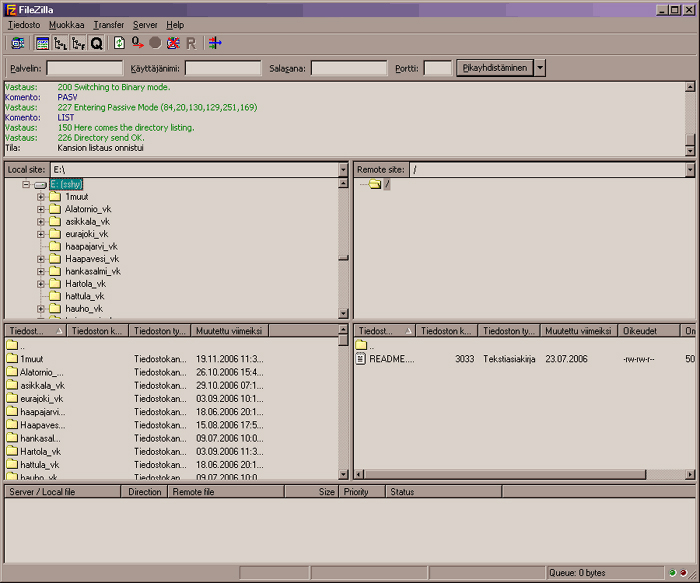Screen dimensions: 700x583
Task: Open the Pikayhdistäminen dropdown arrow
Action: point(540,68)
